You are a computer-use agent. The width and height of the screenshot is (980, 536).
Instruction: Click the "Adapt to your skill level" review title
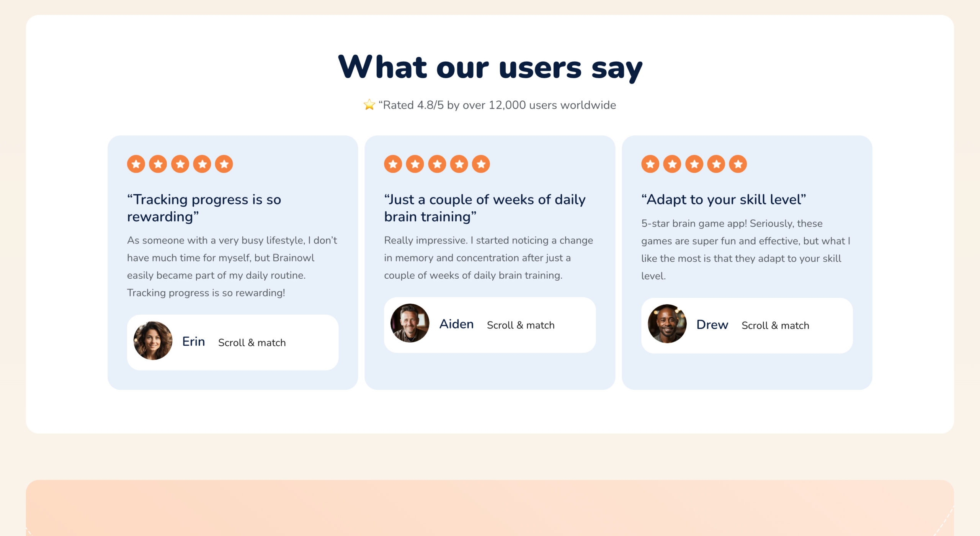(x=724, y=199)
